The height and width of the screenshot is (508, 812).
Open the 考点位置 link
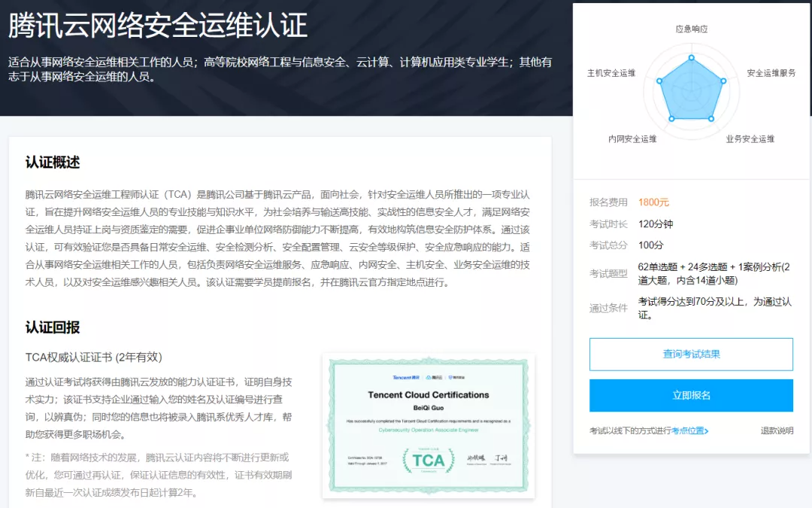click(689, 431)
